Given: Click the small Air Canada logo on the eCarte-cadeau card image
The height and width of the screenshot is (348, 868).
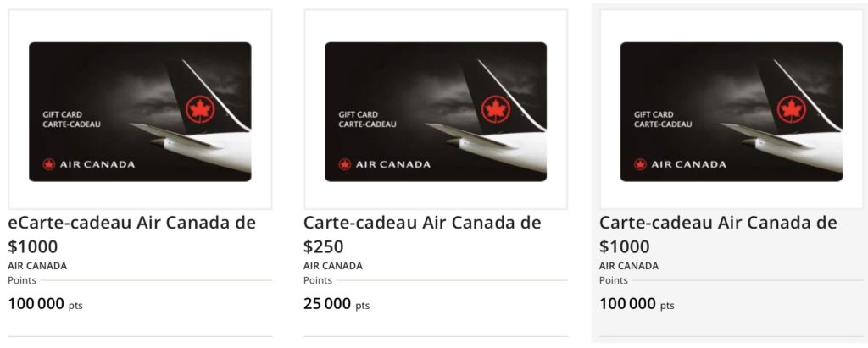Looking at the screenshot, I should [49, 164].
